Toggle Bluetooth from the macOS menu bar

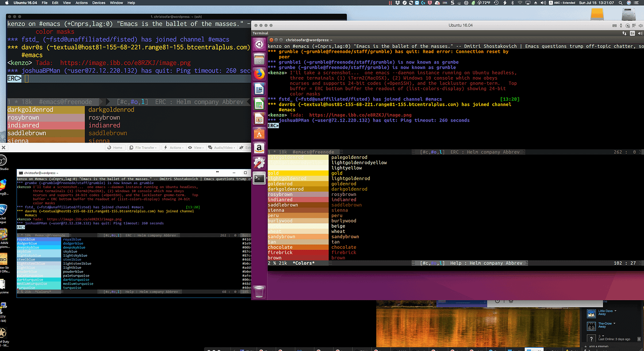click(x=512, y=3)
